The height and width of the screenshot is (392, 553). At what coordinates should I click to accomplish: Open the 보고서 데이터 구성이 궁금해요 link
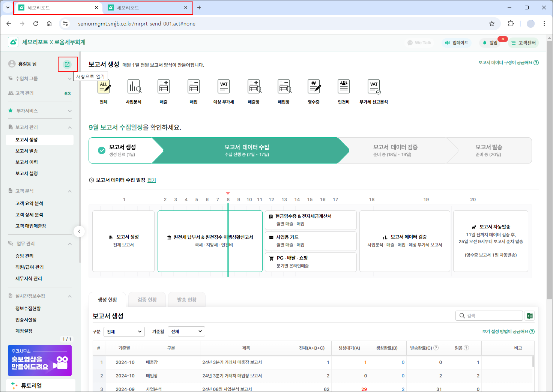coord(508,63)
